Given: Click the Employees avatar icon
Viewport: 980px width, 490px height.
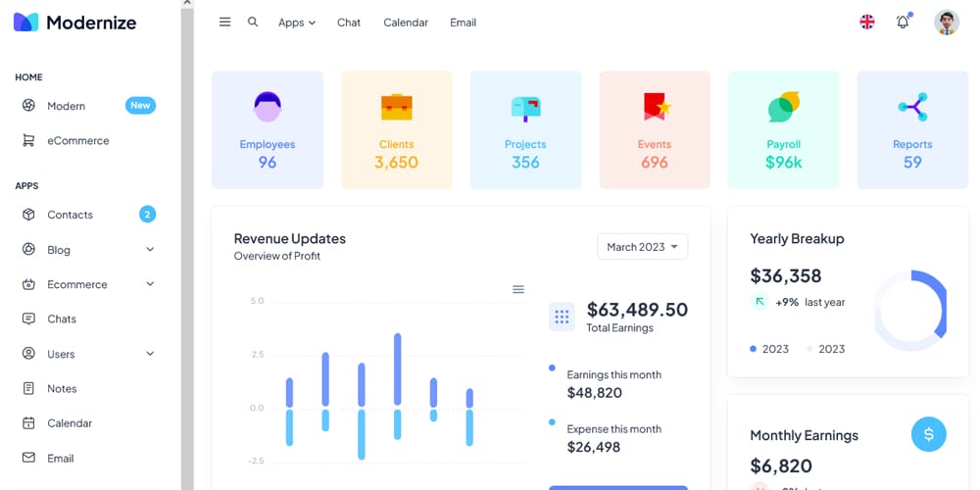Looking at the screenshot, I should point(268,106).
